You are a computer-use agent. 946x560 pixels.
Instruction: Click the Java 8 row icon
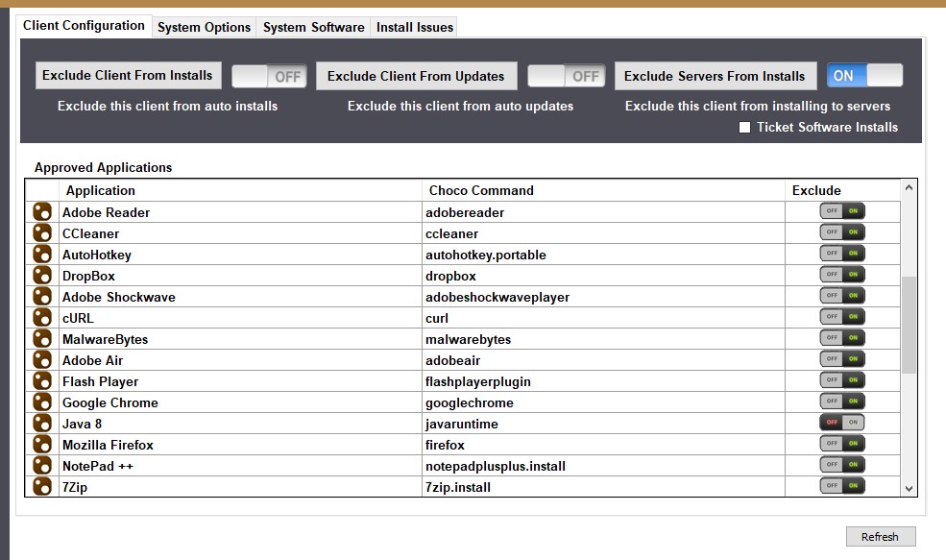[42, 423]
